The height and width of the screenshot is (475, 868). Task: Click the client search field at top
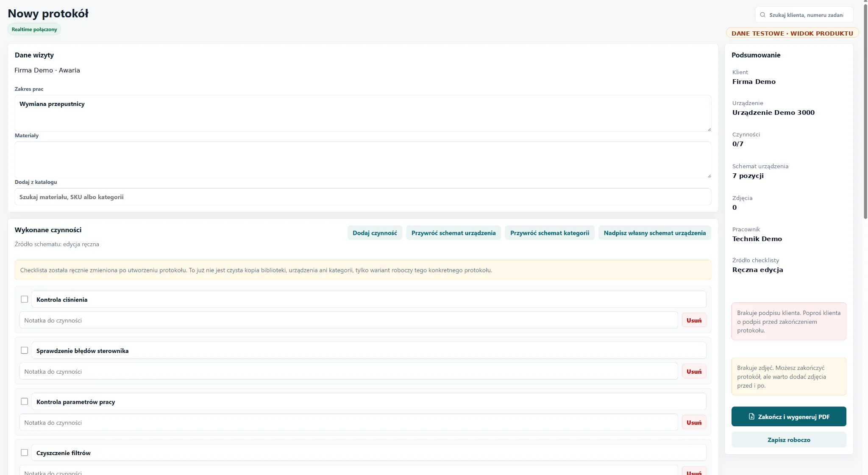[804, 15]
